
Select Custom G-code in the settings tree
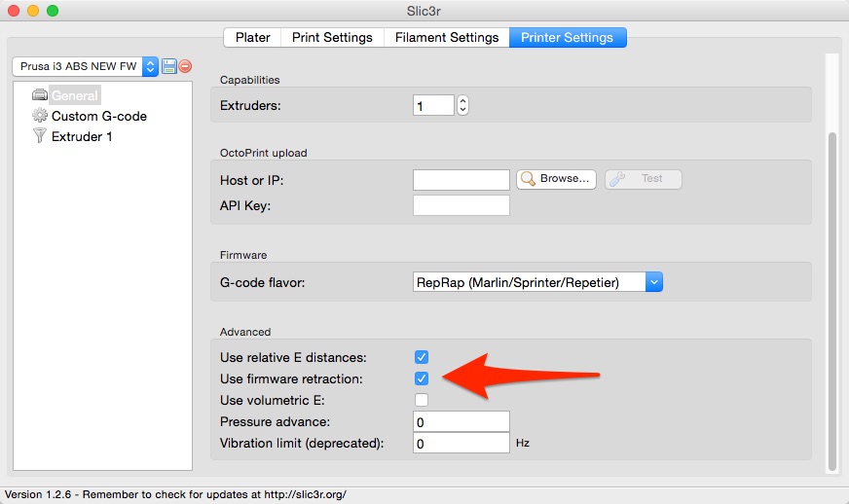coord(99,116)
